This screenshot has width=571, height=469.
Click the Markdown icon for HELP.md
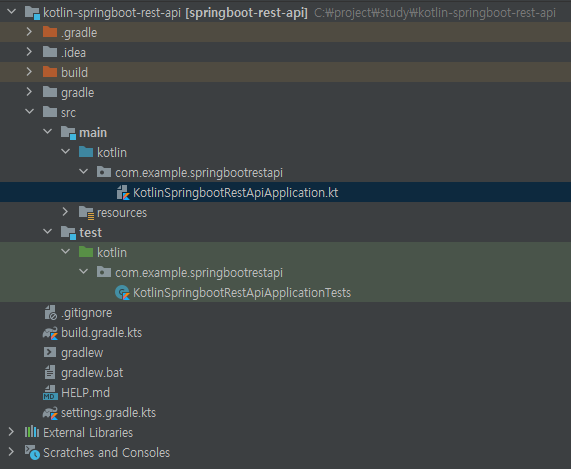[50, 393]
